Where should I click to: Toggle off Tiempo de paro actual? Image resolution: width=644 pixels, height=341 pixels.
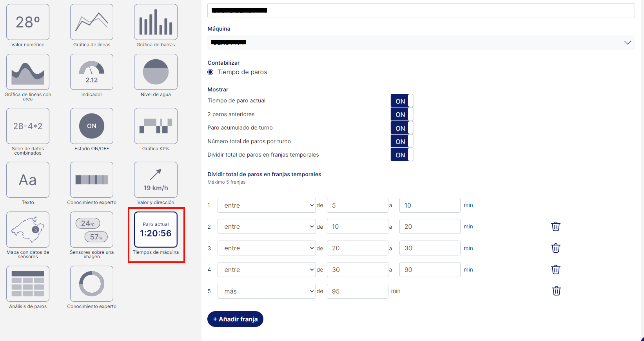coord(402,101)
